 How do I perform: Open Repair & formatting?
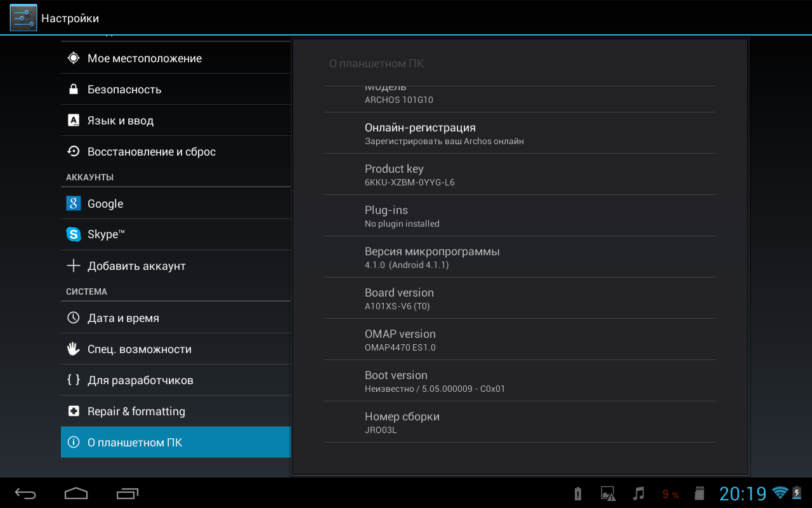[x=176, y=411]
